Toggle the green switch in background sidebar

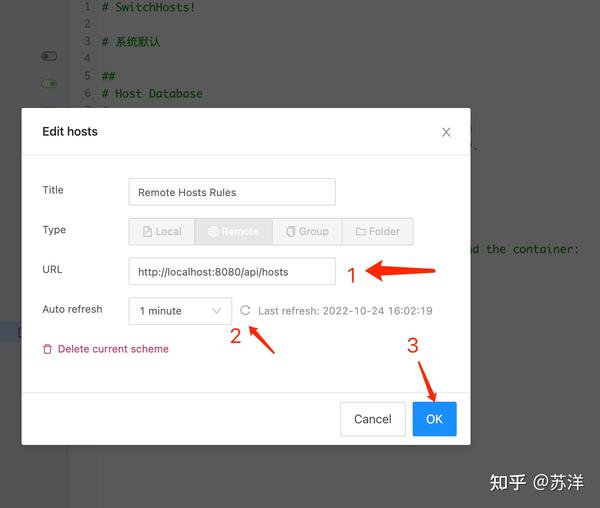coord(49,84)
